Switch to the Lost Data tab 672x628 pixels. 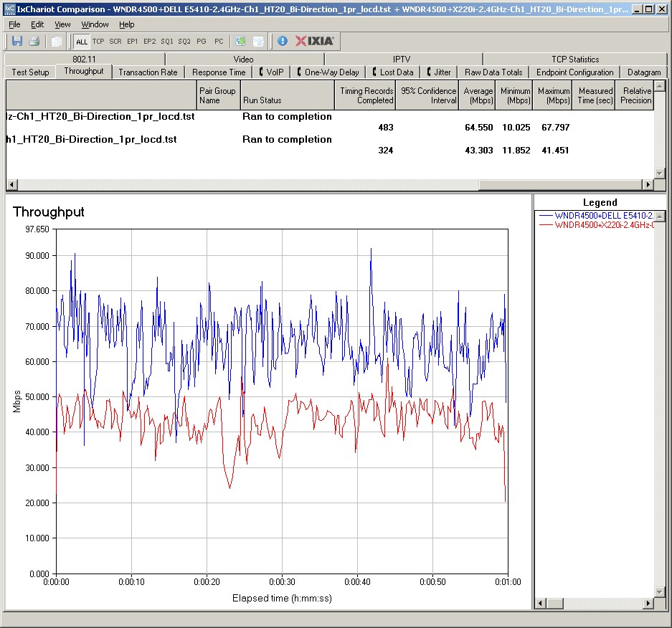[393, 72]
